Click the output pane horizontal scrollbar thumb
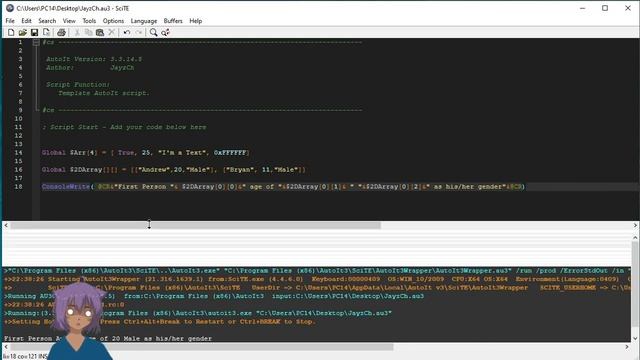The width and height of the screenshot is (640, 360). pyautogui.click(x=202, y=347)
